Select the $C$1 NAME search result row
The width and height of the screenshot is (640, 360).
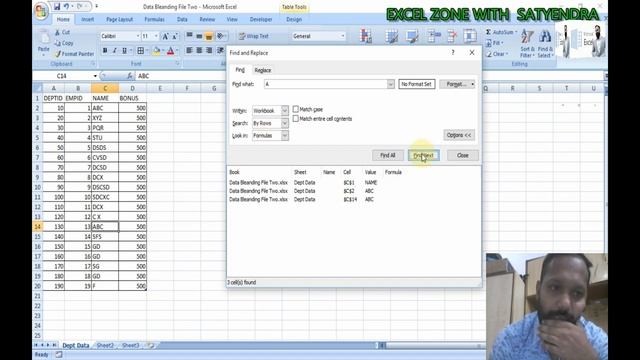(354, 182)
